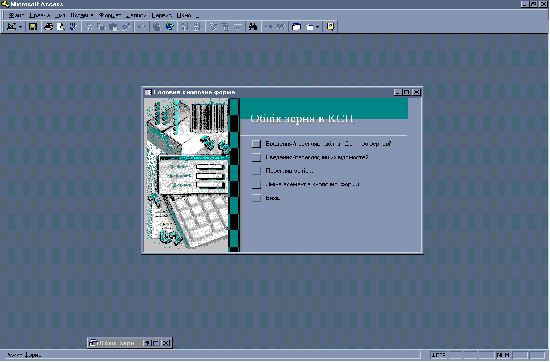Viewport: 550px width, 362px height.
Task: Open the Правка menu
Action: click(x=40, y=15)
